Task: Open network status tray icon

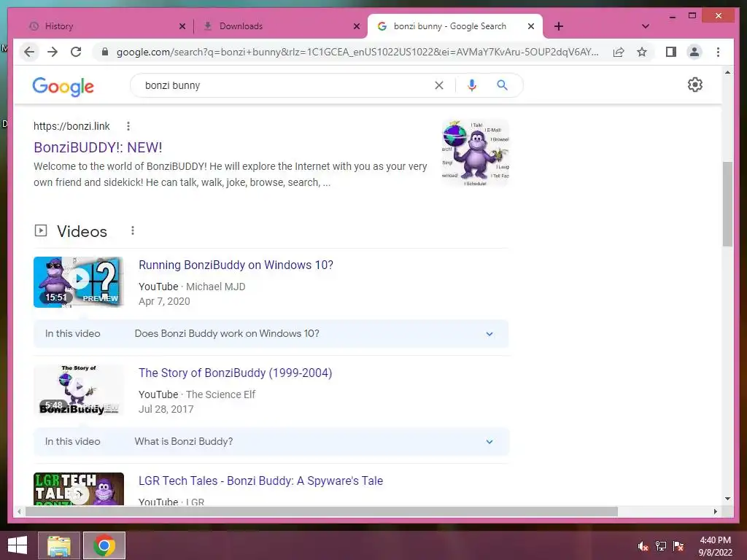Action: (660, 546)
